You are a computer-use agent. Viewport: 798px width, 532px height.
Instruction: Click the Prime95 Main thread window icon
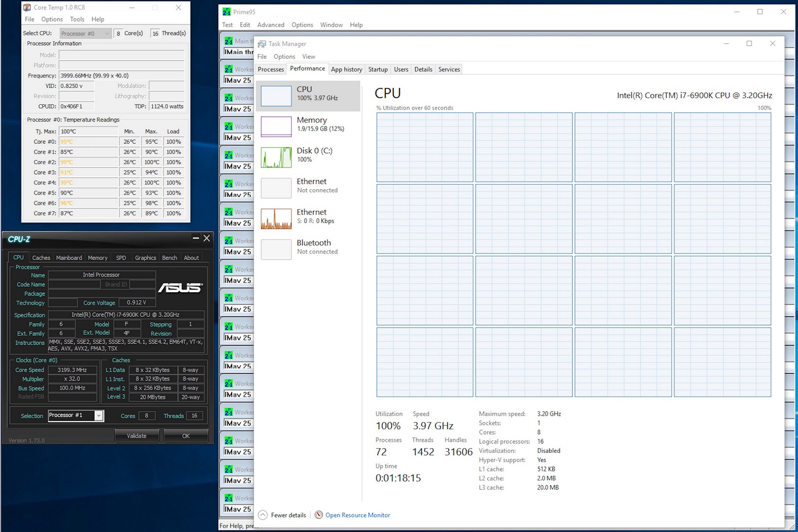(229, 41)
